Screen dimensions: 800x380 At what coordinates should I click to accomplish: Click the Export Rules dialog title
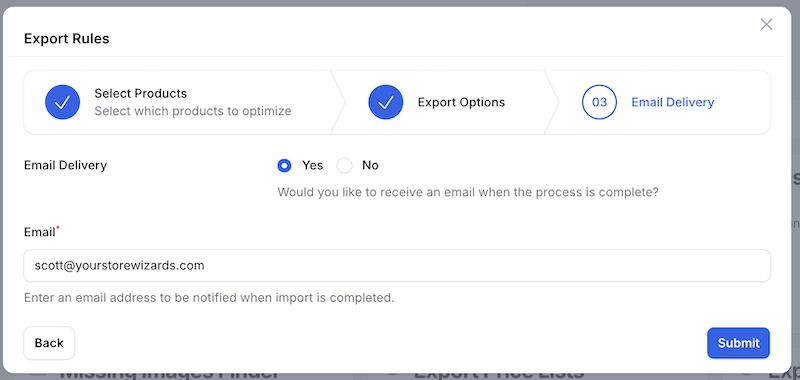click(67, 38)
